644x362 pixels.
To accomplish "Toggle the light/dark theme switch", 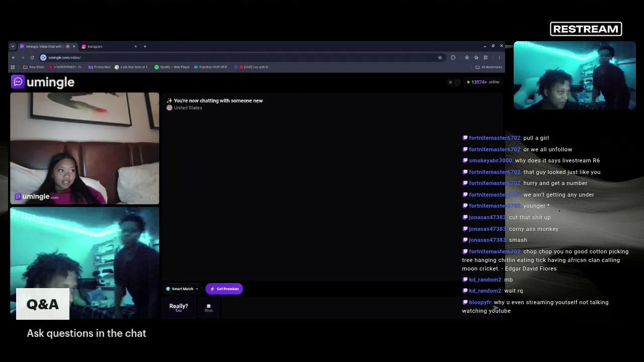I will coord(454,82).
